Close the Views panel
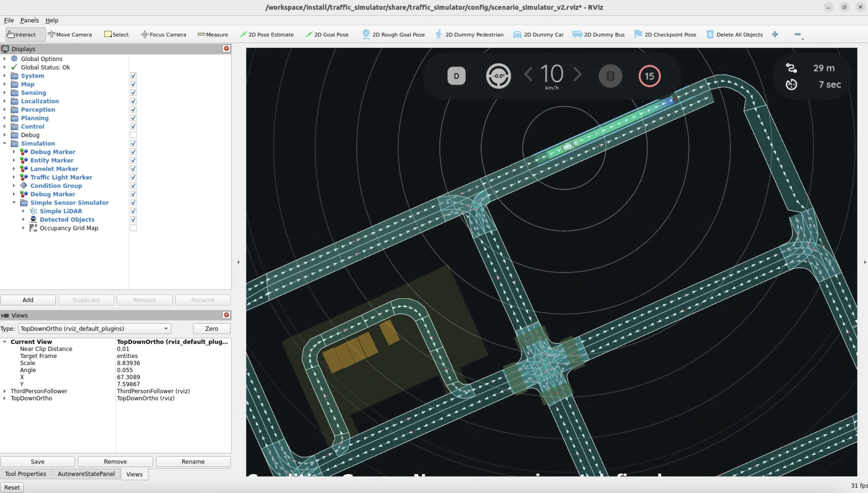This screenshot has height=493, width=868. (226, 315)
